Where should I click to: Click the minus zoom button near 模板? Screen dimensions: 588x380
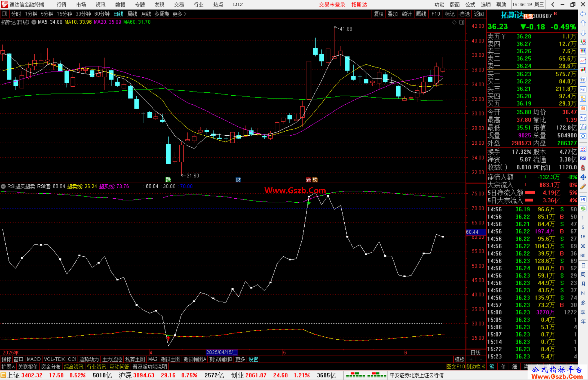coord(481,359)
